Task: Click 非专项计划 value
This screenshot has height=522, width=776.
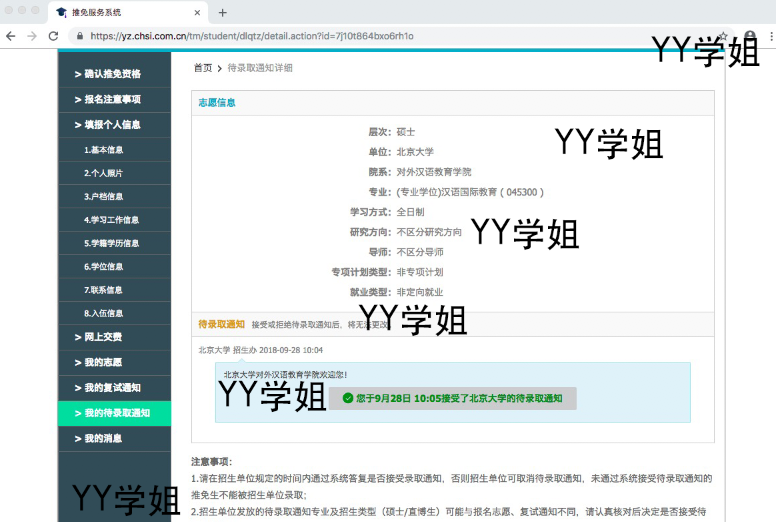Action: [420, 272]
